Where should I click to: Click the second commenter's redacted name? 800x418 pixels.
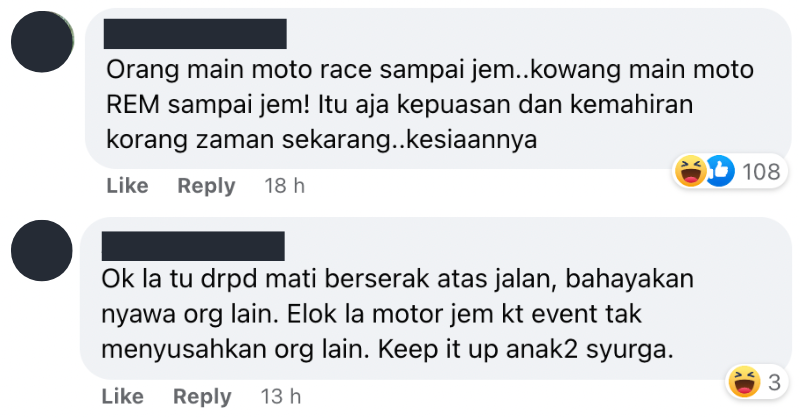coord(193,246)
